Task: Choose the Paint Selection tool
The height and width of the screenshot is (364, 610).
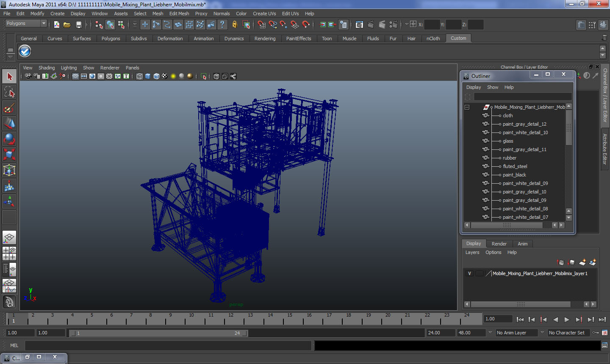Action: pyautogui.click(x=9, y=108)
